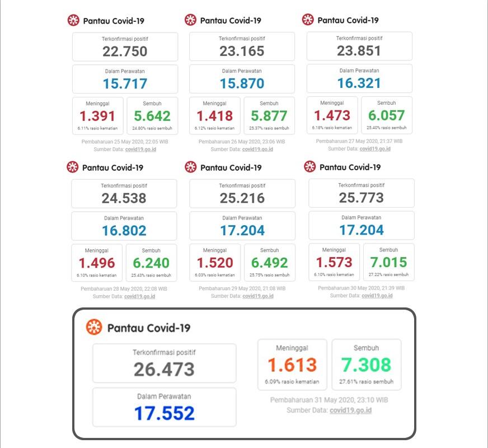Image resolution: width=488 pixels, height=448 pixels.
Task: Select the Terkonfirmasi positif 26.473 card
Action: [x=165, y=363]
